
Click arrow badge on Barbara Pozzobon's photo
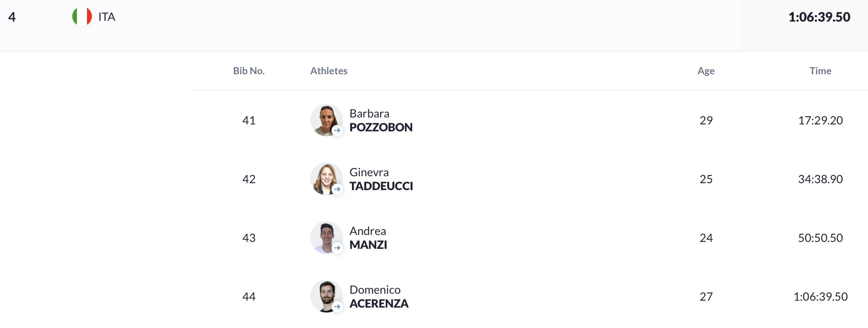tap(337, 131)
